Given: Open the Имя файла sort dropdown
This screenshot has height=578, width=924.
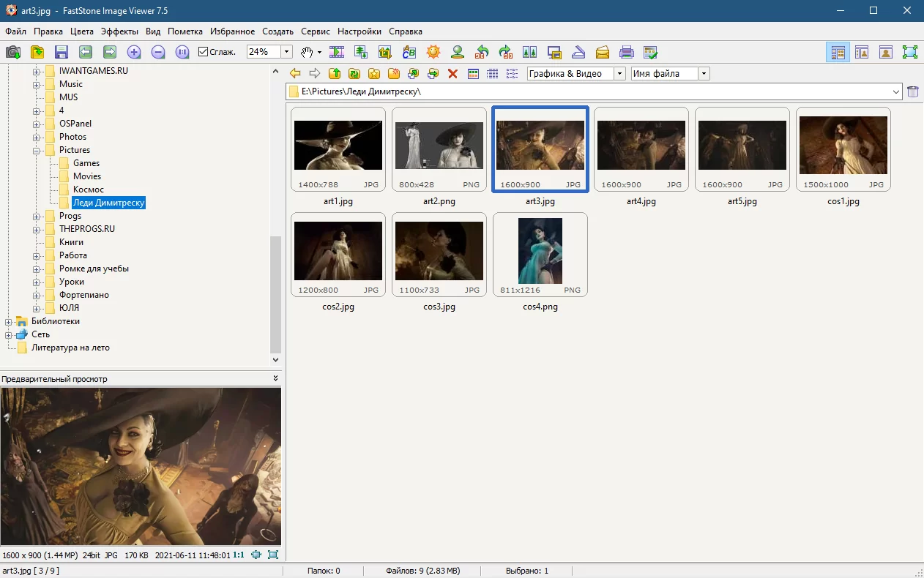Looking at the screenshot, I should pos(704,73).
